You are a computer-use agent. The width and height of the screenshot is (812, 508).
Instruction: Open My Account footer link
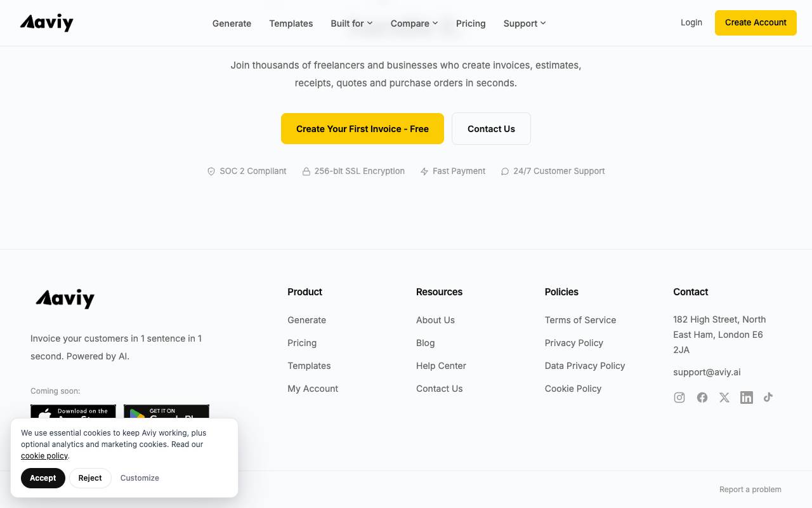click(313, 389)
